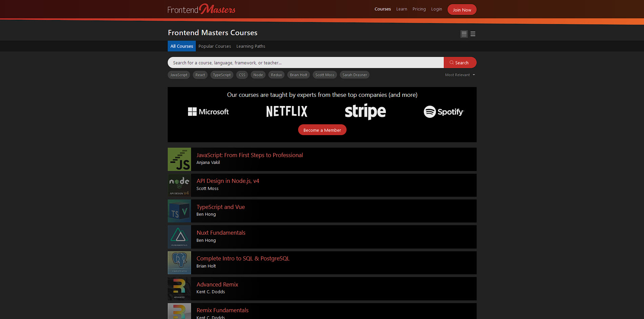This screenshot has height=319, width=644.
Task: Open Nuxt Fundamentals course thumbnail
Action: [x=180, y=237]
